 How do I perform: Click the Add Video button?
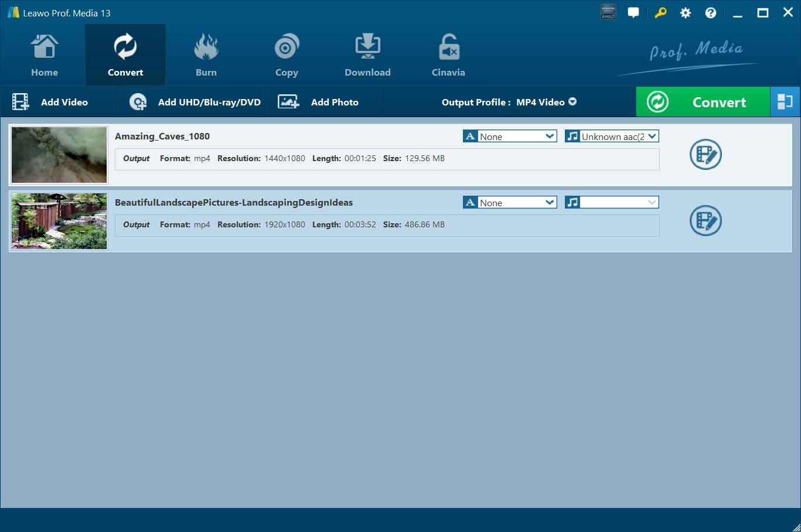point(51,102)
